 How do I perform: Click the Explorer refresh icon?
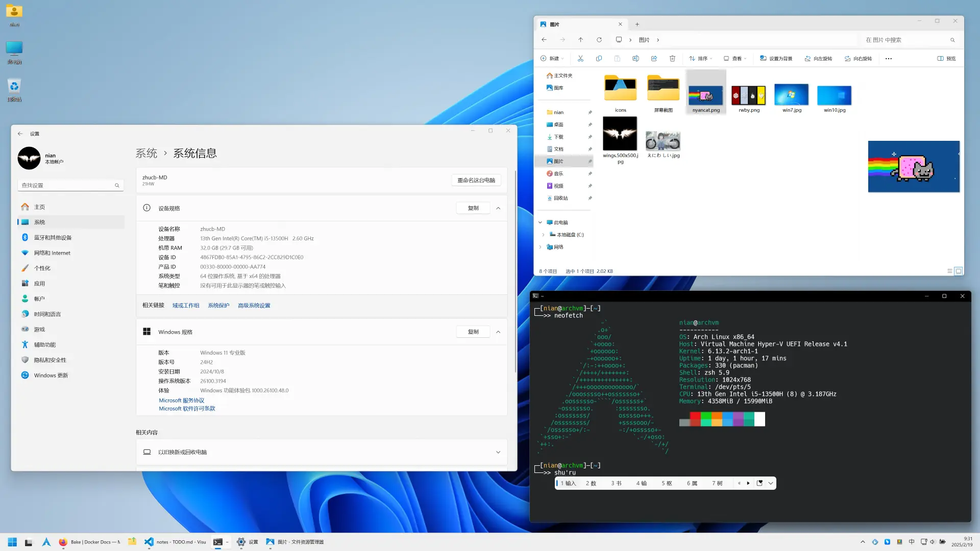[x=599, y=40]
